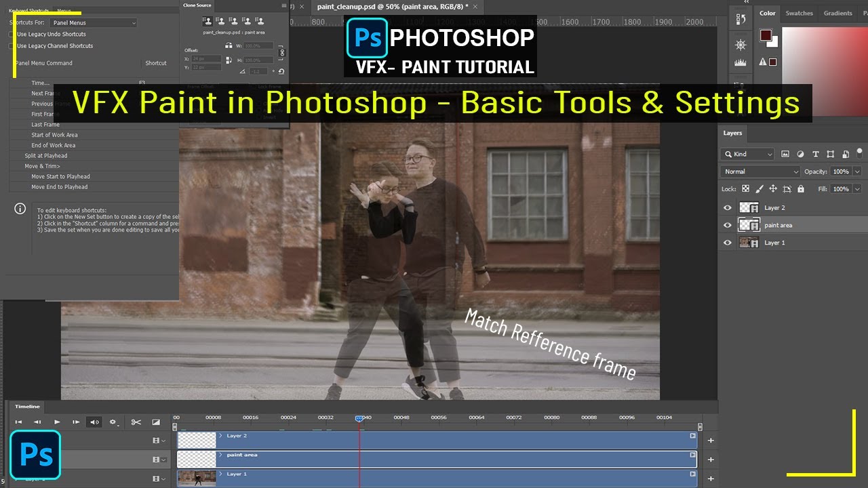Play the timeline
Image resolution: width=868 pixels, height=488 pixels.
[57, 422]
